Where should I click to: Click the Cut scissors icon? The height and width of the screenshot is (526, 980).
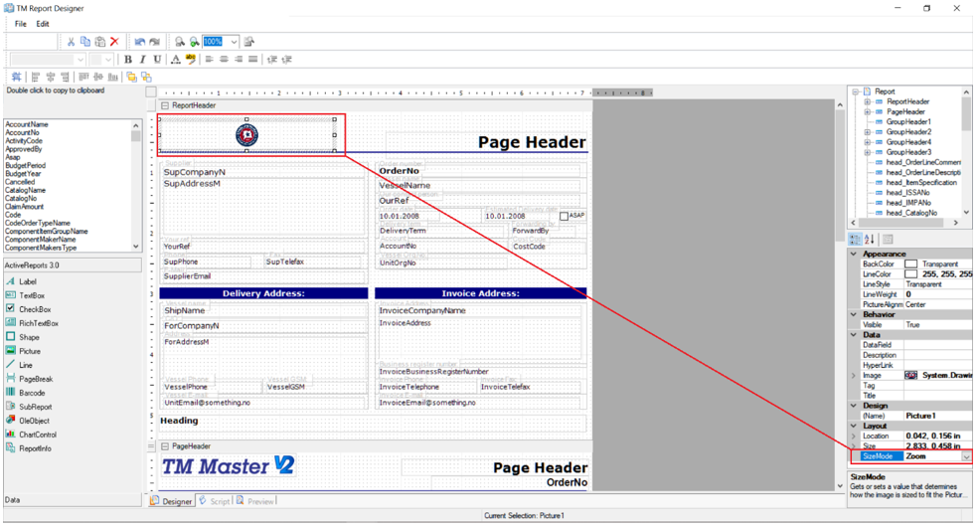click(71, 42)
